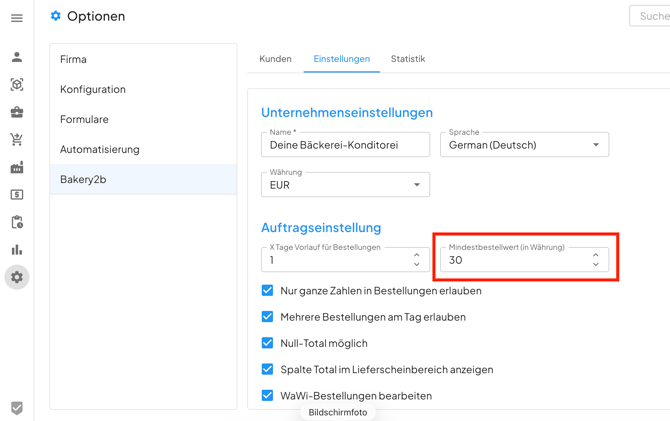
Task: Toggle Spalte Total im Lieferscheinbereich anzeigen
Action: click(x=267, y=369)
